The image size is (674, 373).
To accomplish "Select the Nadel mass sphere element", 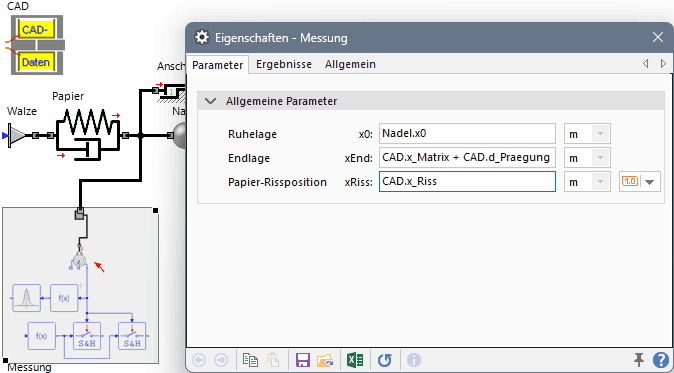I will point(179,136).
